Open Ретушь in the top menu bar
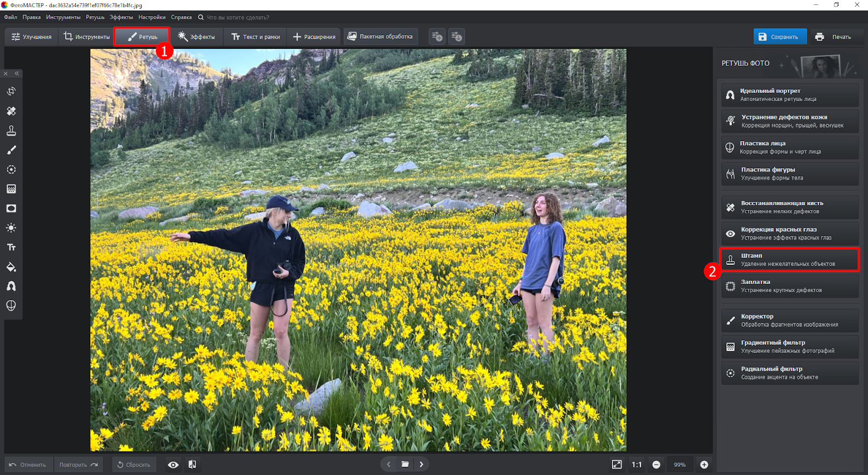Viewport: 868px width, 475px height. coord(95,17)
